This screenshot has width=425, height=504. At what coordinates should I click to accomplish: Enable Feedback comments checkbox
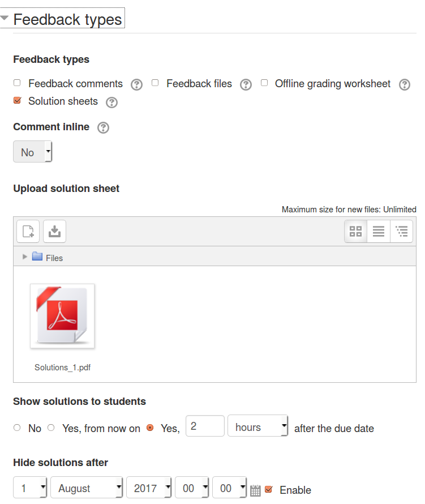pos(17,83)
